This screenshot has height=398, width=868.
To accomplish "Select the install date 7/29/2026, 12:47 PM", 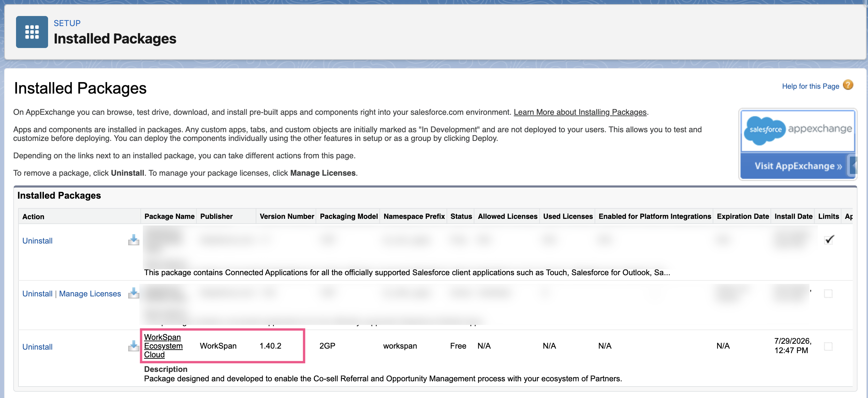I will click(793, 345).
